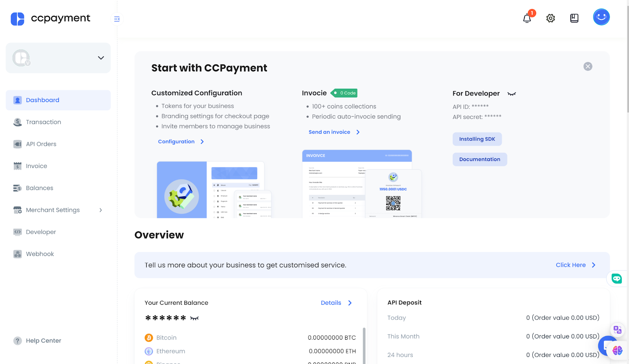Click the Bitcoin coin icon
Image resolution: width=629 pixels, height=364 pixels.
pyautogui.click(x=149, y=338)
